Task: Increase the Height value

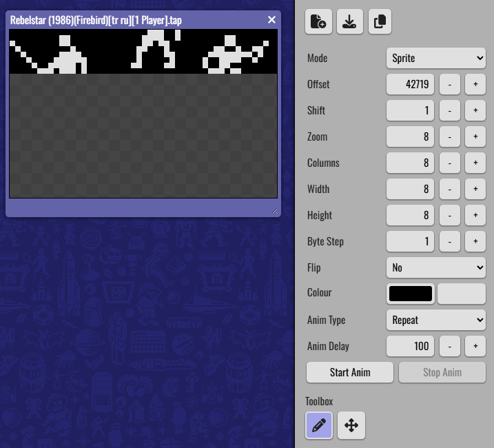Action: coord(475,215)
